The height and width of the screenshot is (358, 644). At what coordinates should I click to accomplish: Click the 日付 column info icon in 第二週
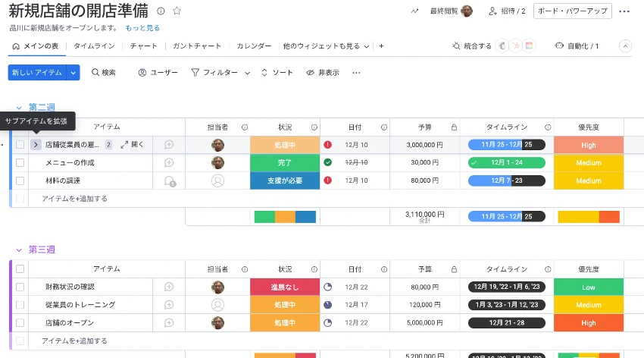(384, 127)
